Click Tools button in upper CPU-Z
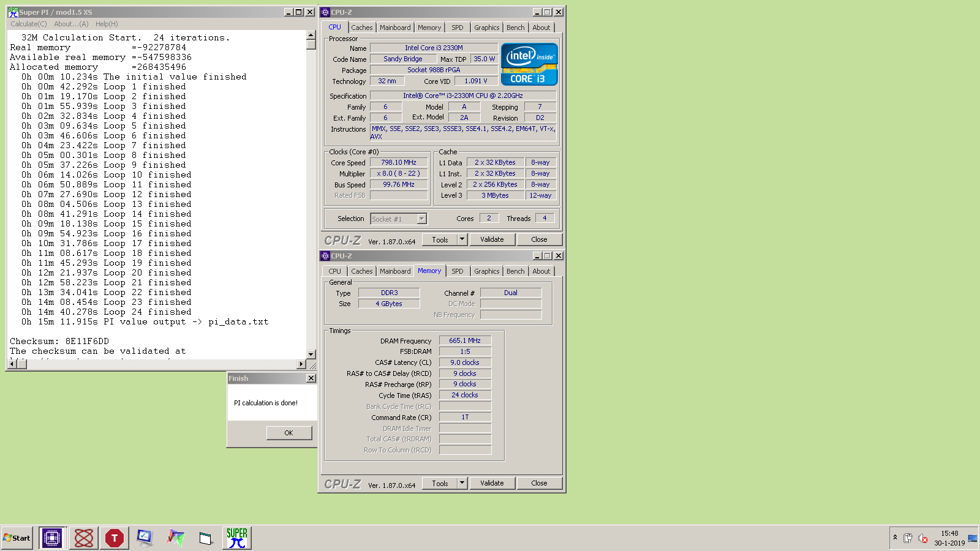Viewport: 980px width, 551px height. point(440,239)
